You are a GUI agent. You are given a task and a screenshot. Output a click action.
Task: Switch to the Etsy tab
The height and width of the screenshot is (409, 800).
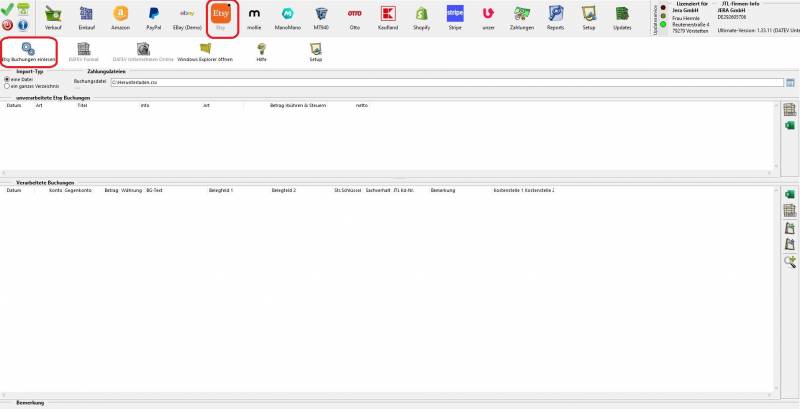click(221, 18)
